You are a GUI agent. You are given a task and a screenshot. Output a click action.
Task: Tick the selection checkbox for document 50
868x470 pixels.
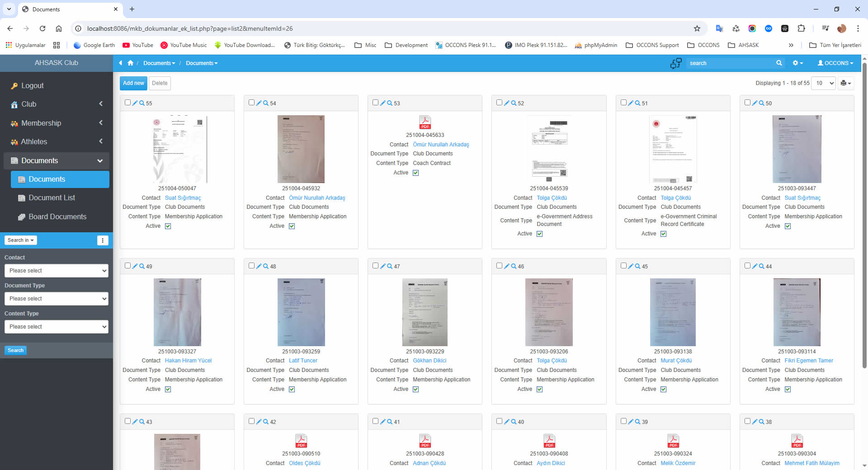point(747,103)
